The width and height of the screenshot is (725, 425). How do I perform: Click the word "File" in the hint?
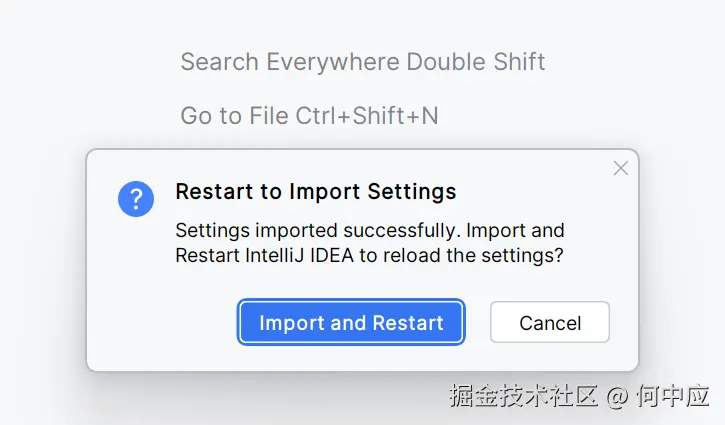[268, 116]
